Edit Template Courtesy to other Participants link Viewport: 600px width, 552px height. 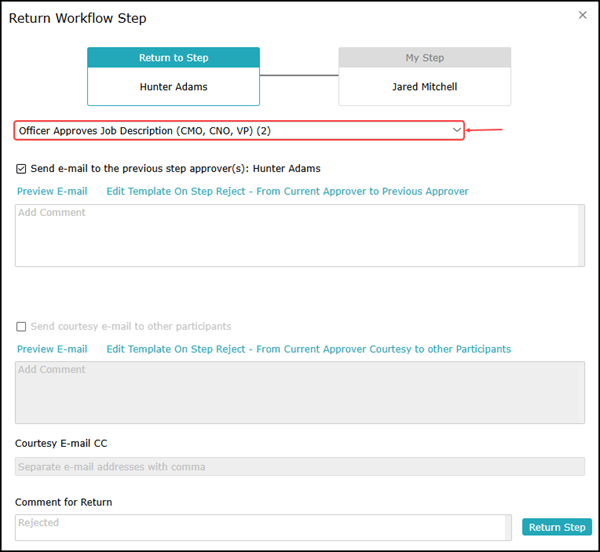click(308, 349)
